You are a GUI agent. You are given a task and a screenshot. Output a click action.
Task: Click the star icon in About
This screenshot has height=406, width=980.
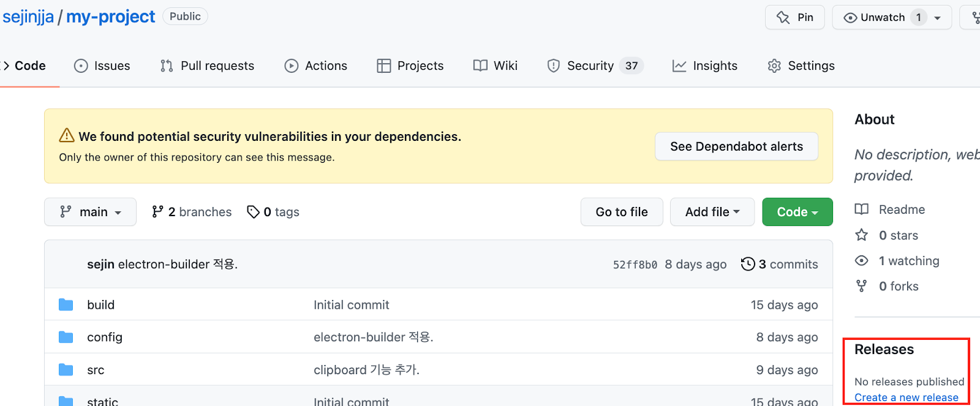862,235
